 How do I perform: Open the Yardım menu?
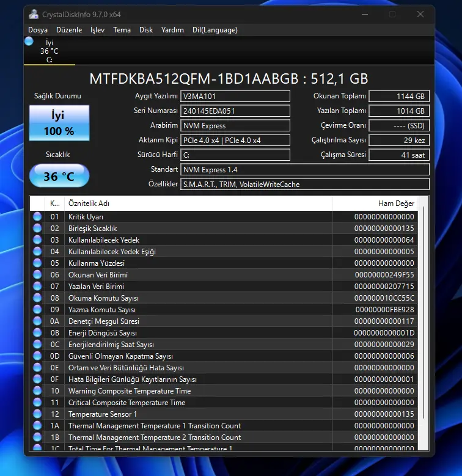(x=172, y=30)
